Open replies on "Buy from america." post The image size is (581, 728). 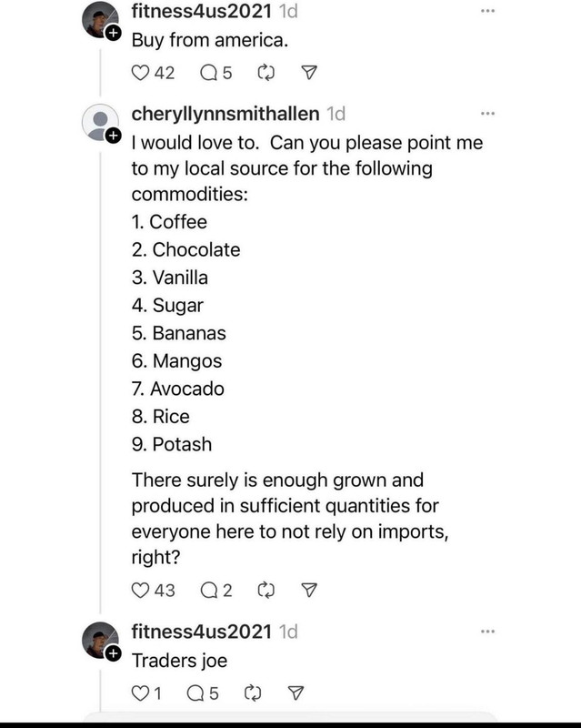point(209,73)
